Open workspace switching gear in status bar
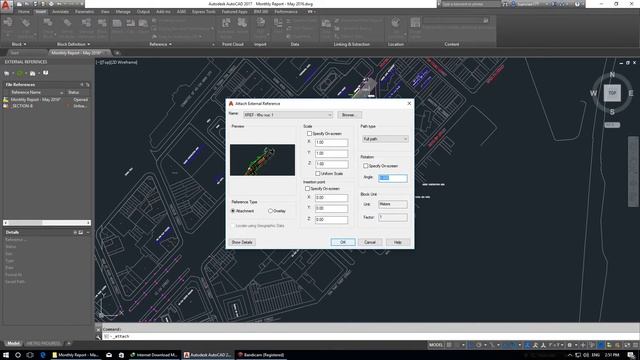640x360 pixels. (570, 345)
